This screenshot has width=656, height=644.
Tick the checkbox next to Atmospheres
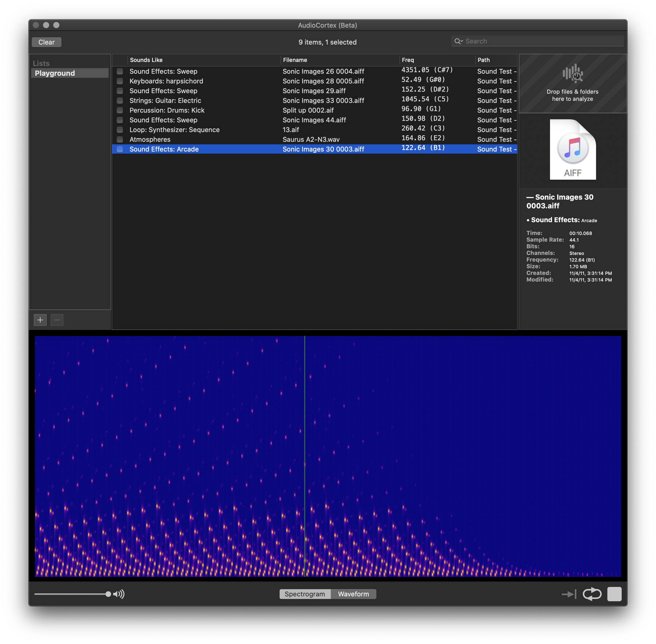(x=120, y=140)
